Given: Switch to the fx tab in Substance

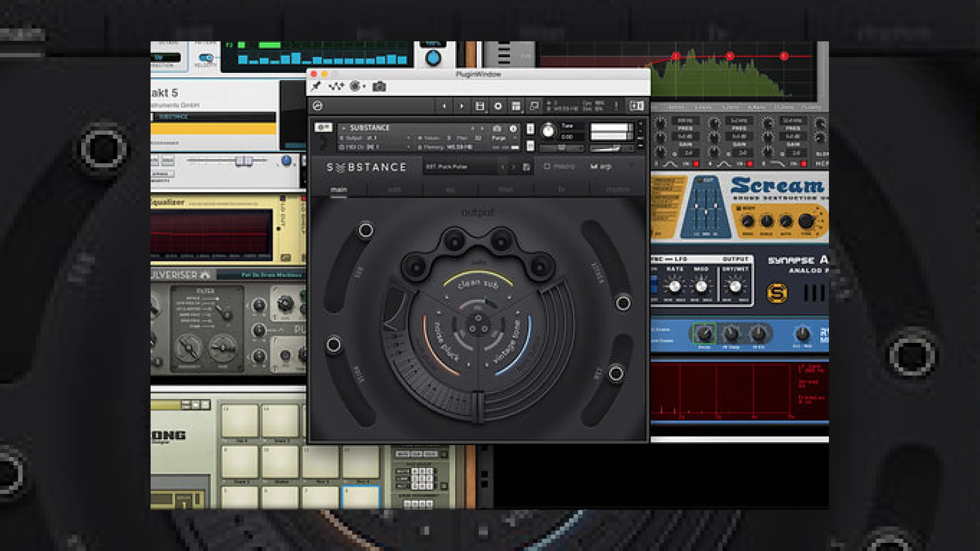Looking at the screenshot, I should click(x=561, y=190).
